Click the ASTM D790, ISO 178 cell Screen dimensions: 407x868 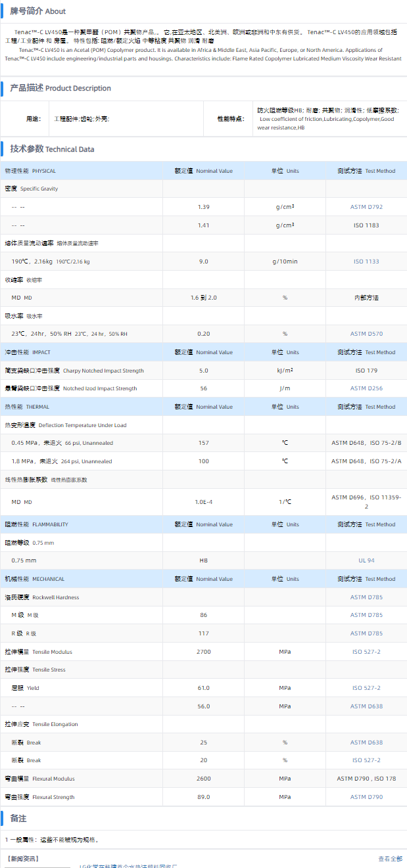(x=366, y=779)
